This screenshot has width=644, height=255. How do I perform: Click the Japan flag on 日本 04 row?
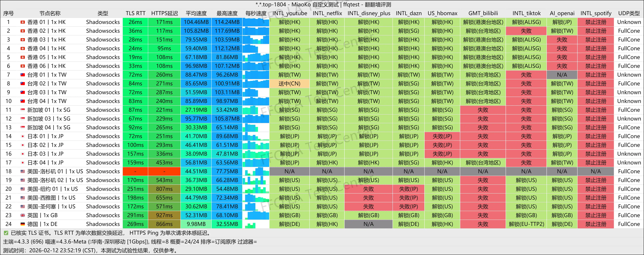coord(23,162)
